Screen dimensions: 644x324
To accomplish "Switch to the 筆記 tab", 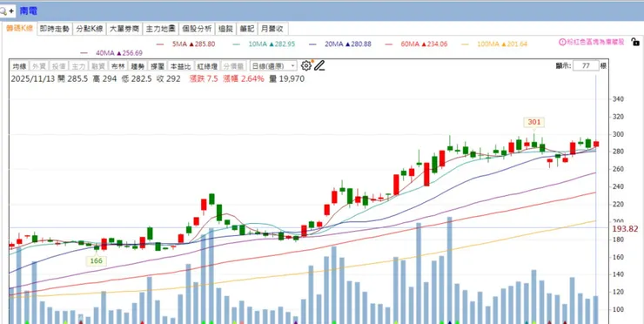I will (x=247, y=29).
